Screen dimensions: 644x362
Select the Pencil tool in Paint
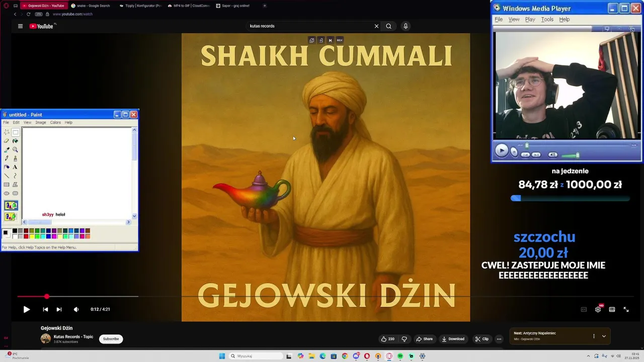pyautogui.click(x=7, y=158)
